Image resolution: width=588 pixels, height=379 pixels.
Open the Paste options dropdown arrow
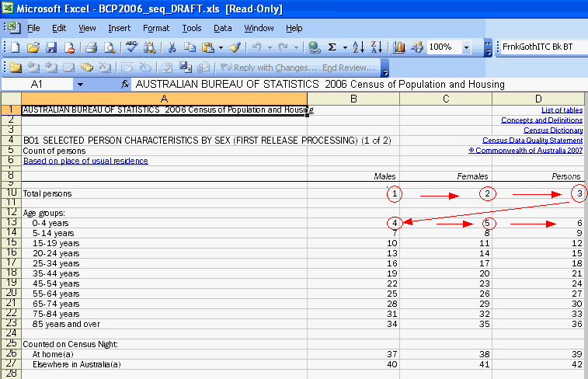point(220,47)
